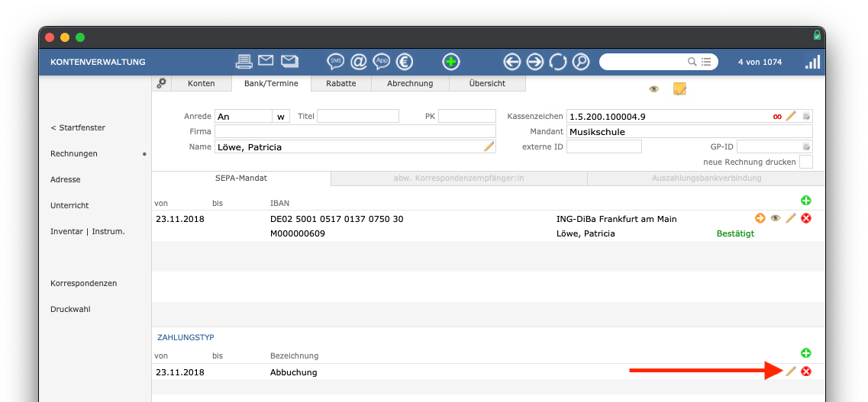Click the circular refresh arrows icon

click(x=558, y=61)
